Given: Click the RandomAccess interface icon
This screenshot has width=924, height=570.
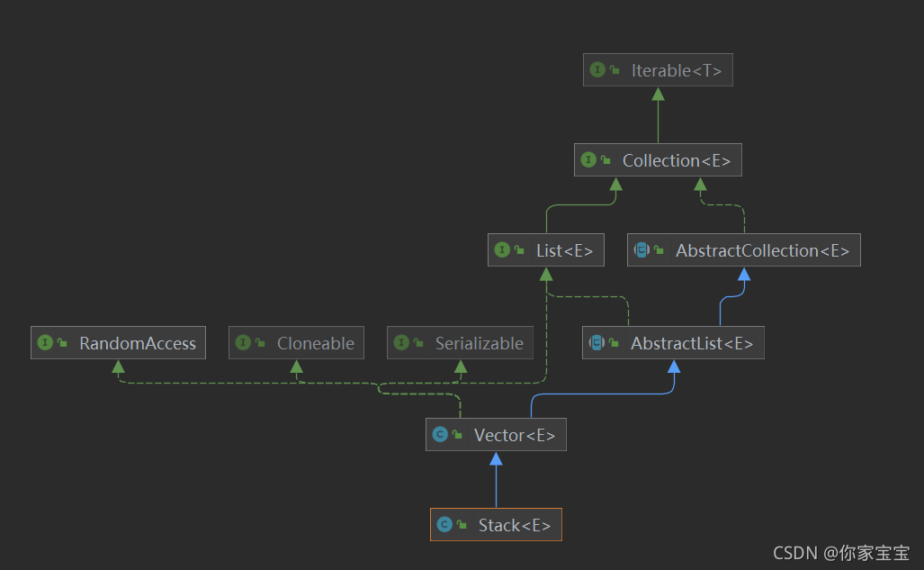Looking at the screenshot, I should coord(45,342).
